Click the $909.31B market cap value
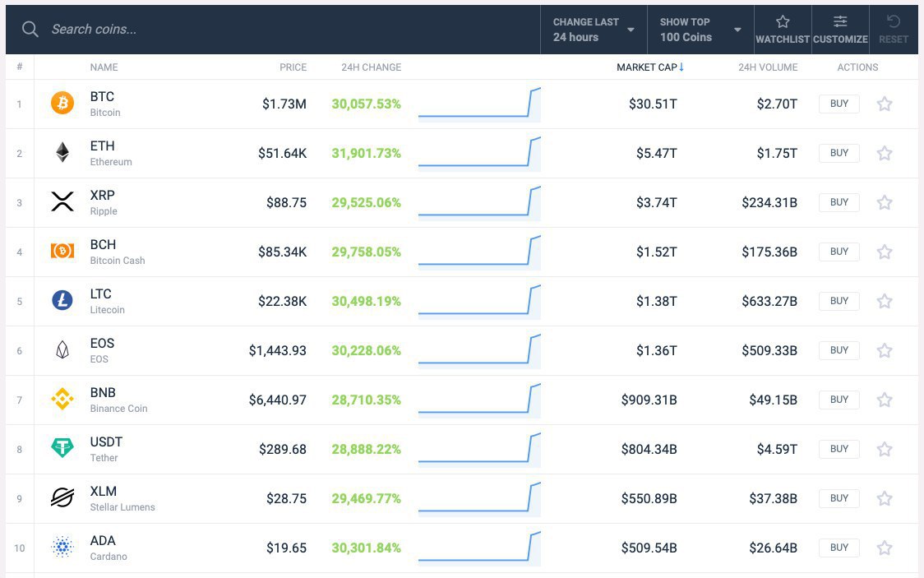This screenshot has width=924, height=578. tap(649, 400)
